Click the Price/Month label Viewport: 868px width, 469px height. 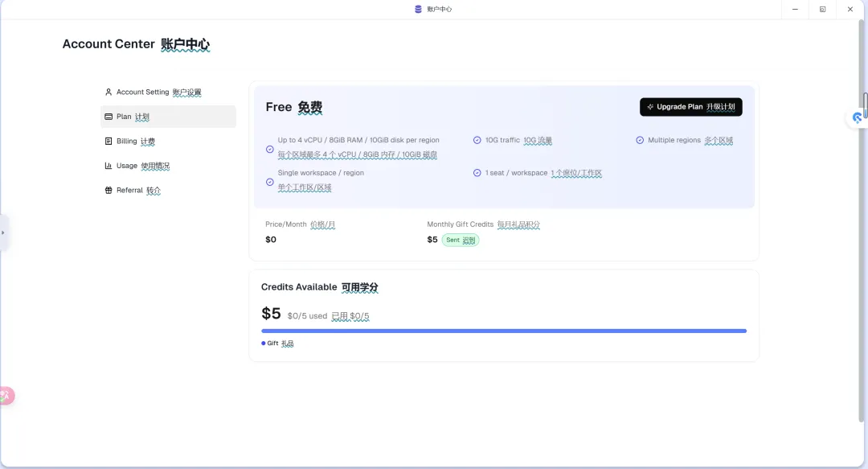point(300,224)
